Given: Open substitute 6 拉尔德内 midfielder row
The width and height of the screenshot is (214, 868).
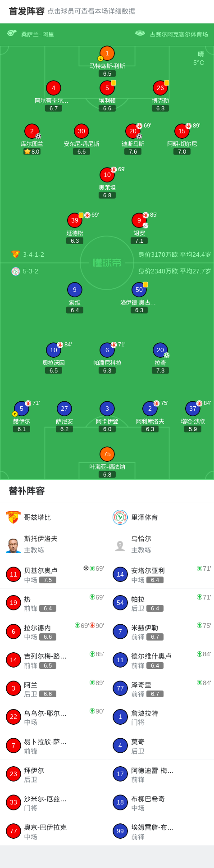Looking at the screenshot, I should pyautogui.click(x=54, y=632).
